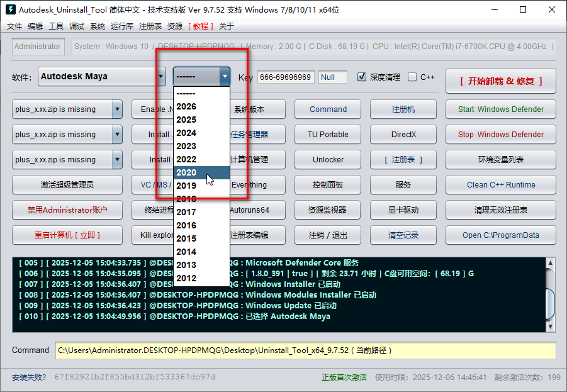
Task: Click 清理无效注册表 button
Action: click(501, 210)
